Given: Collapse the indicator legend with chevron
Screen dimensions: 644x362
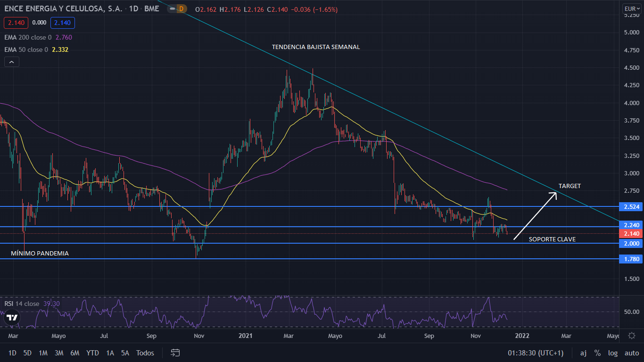Looking at the screenshot, I should coord(12,62).
